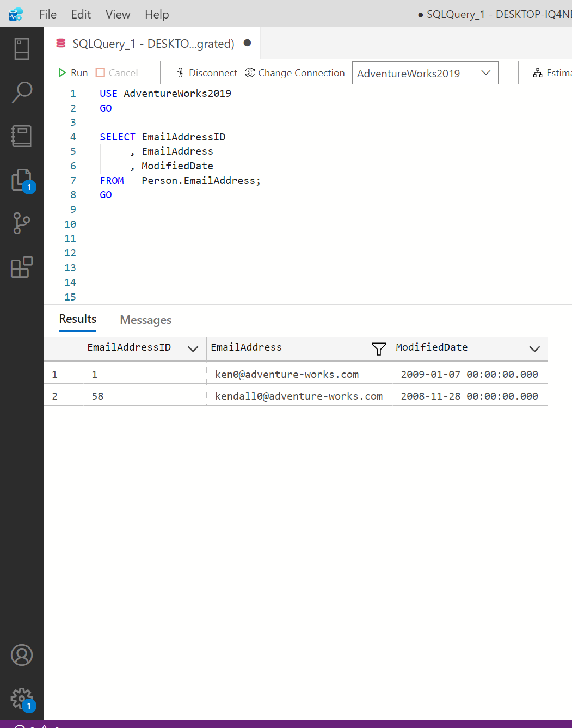Select cell ken0@adventure-works.com

coord(299,375)
